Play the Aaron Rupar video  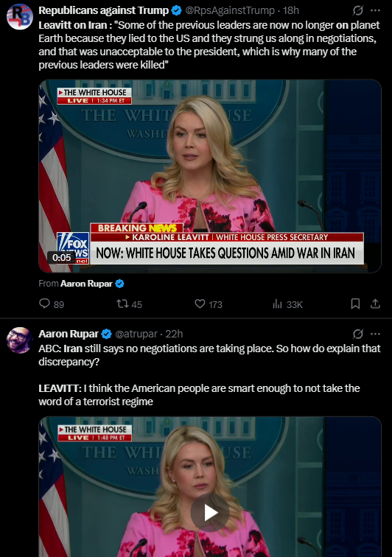[x=210, y=513]
